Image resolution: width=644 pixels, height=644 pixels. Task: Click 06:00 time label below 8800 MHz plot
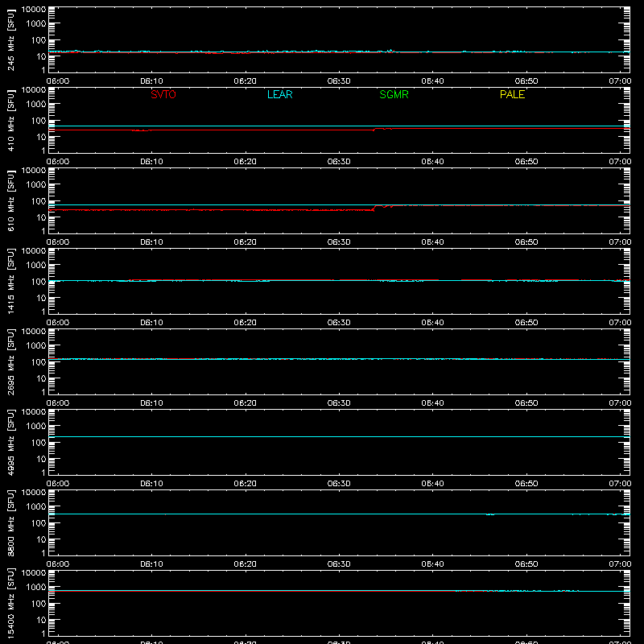(58, 564)
